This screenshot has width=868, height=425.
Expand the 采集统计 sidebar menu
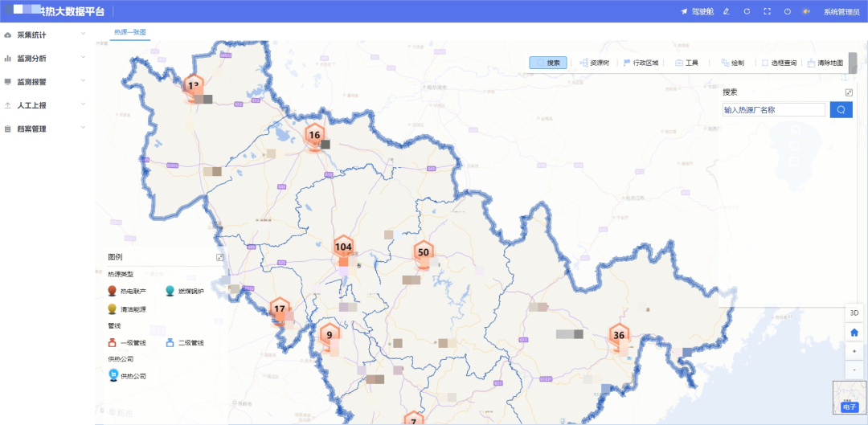[44, 35]
